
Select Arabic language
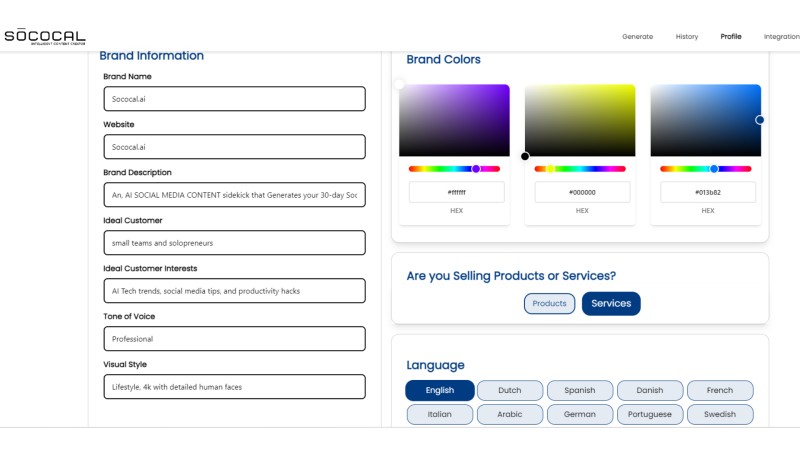click(510, 414)
